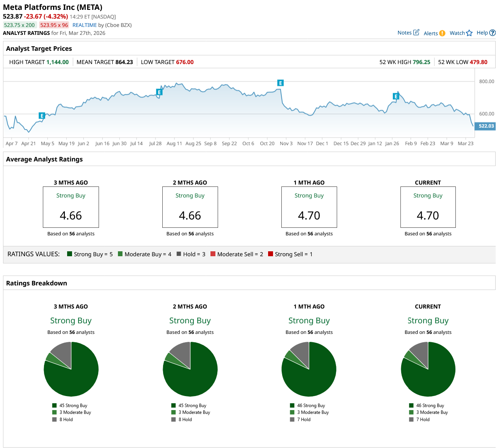Click the 522.03 price tag on the chart
This screenshot has height=448, width=496.
click(485, 126)
